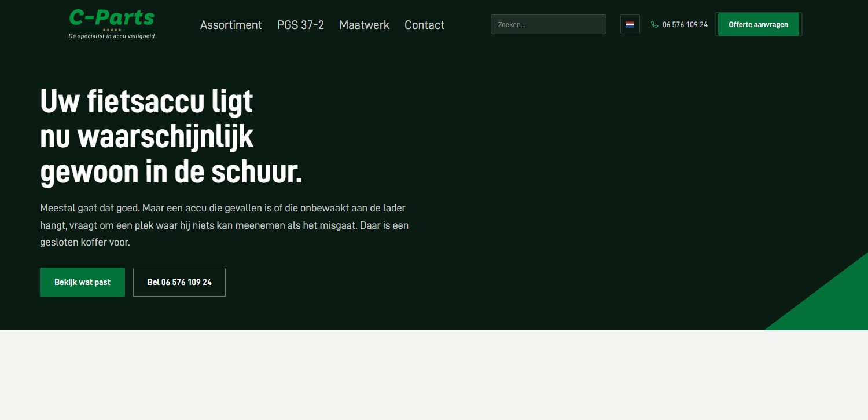Click the headline Uw fietsaccu ligt
This screenshot has height=420, width=868.
click(x=146, y=102)
